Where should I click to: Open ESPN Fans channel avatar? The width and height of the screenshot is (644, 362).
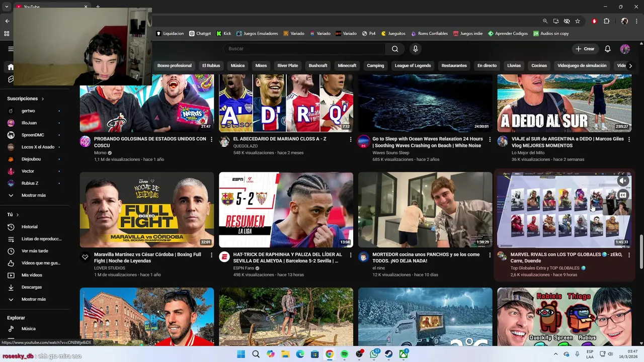coord(224,257)
